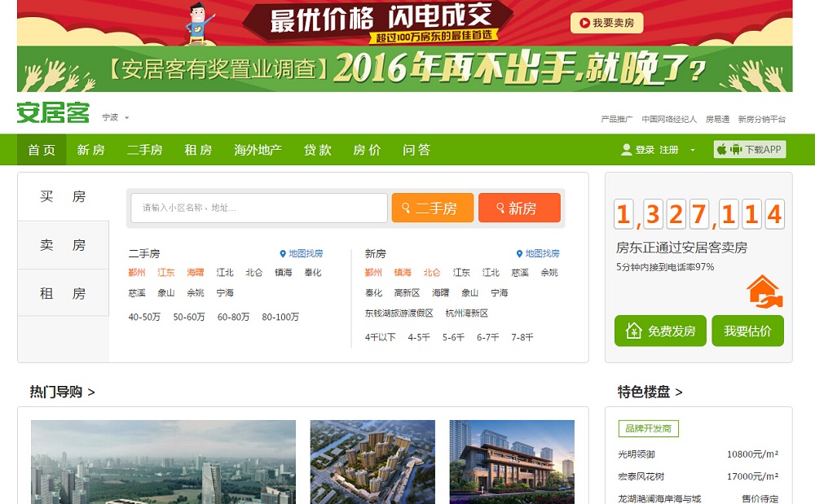Screen dimensions: 815x504
Task: Click the community name search input
Action: pos(259,208)
